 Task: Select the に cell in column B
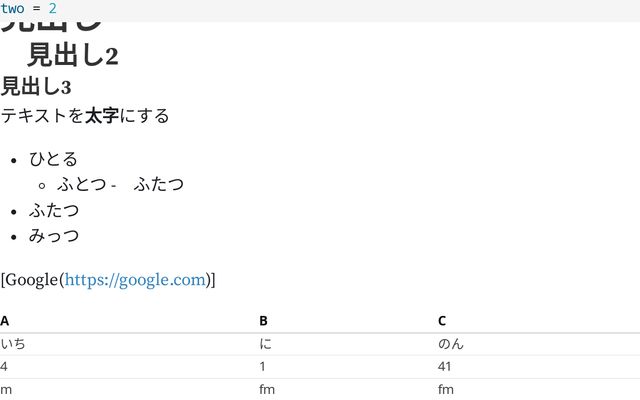pos(265,344)
